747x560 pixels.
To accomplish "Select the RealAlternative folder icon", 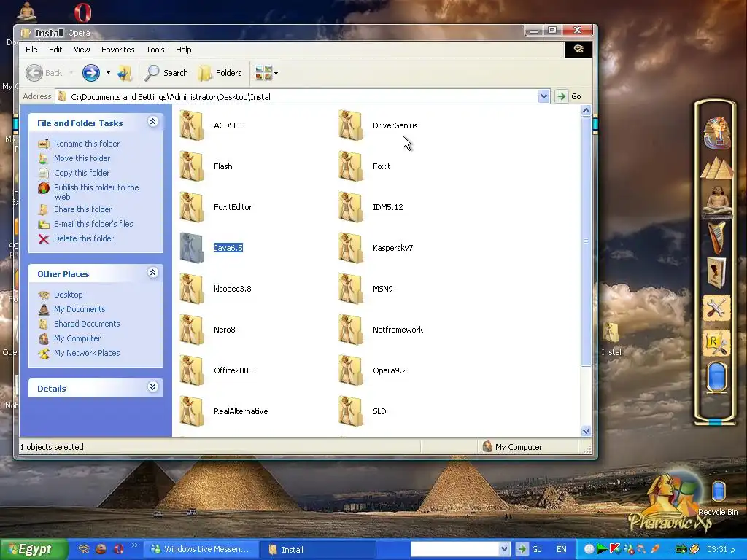I will pos(192,411).
